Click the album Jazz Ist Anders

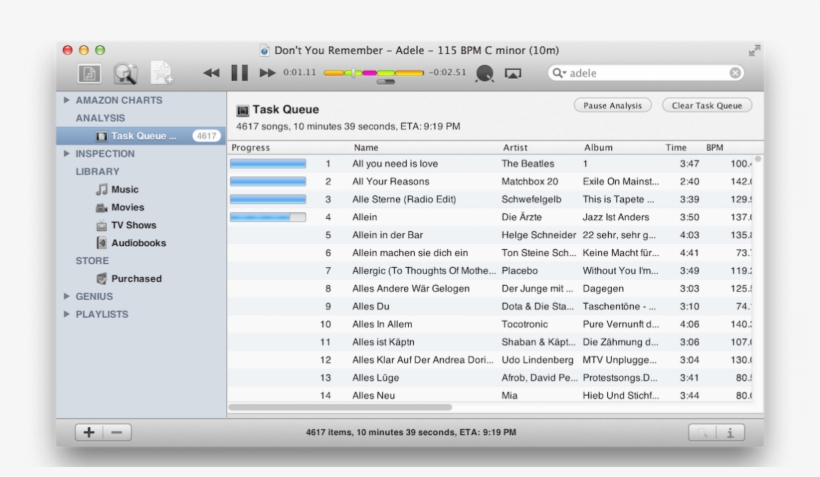click(x=616, y=217)
